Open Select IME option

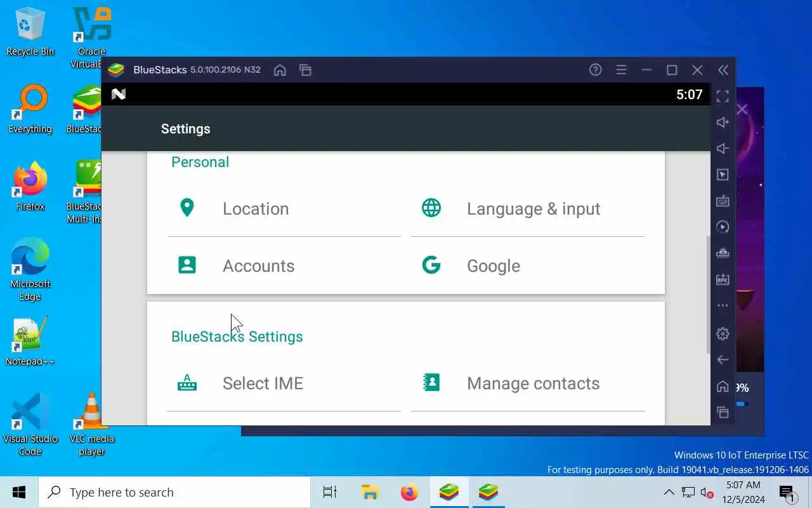tap(284, 383)
